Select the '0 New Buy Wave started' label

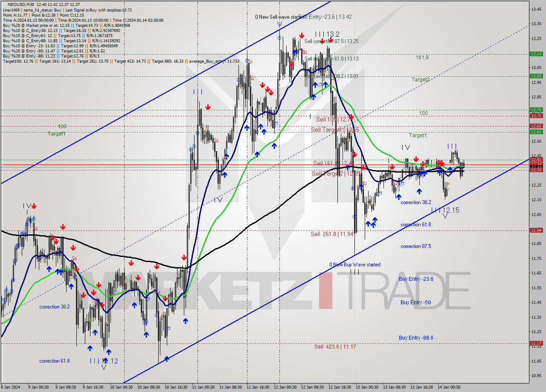(354, 265)
